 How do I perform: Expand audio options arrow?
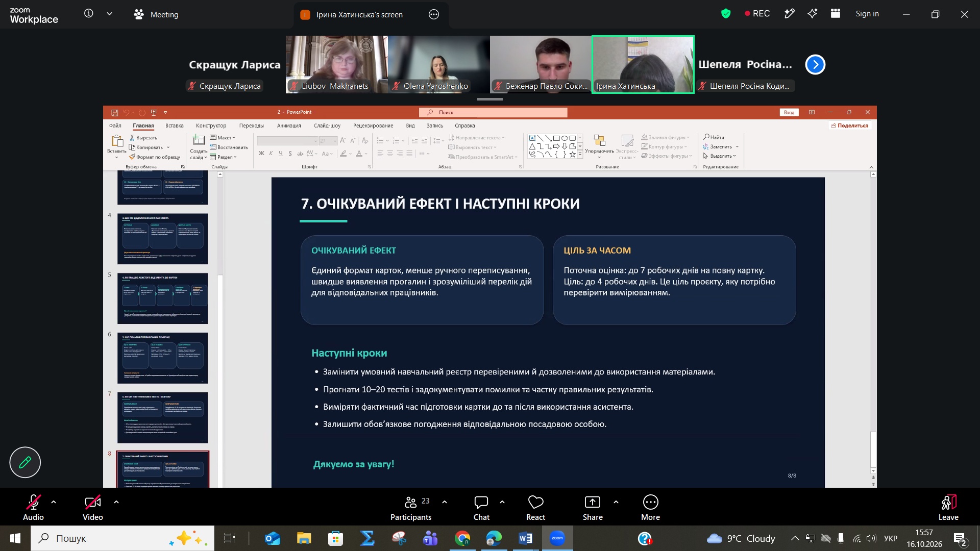click(54, 502)
